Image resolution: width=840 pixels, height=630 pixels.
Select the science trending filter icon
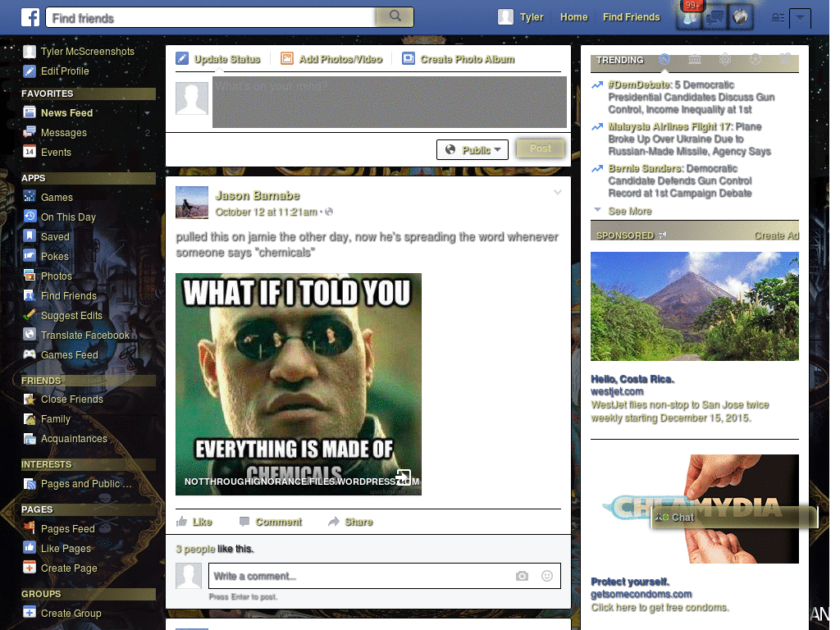pos(725,59)
